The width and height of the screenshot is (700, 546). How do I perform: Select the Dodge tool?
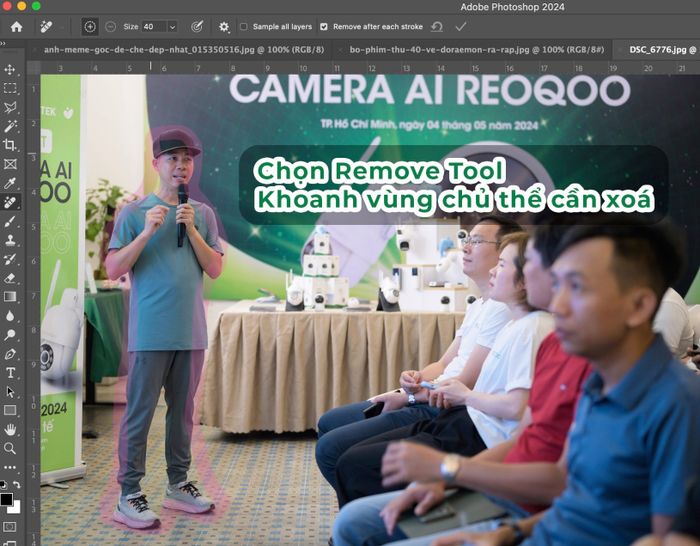coord(10,334)
